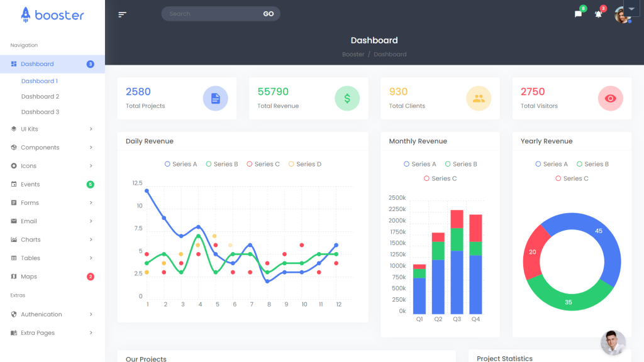Toggle Series C in Yearly Revenue legend
The width and height of the screenshot is (644, 362).
572,178
